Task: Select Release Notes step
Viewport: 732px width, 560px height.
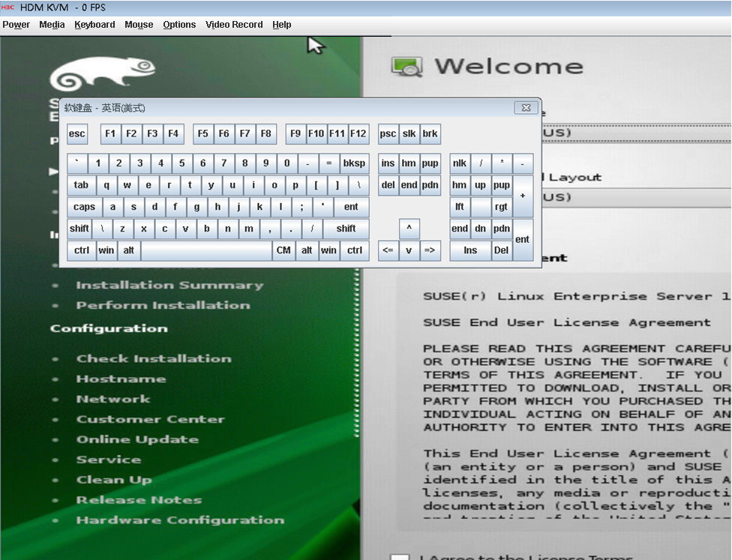Action: (x=139, y=500)
